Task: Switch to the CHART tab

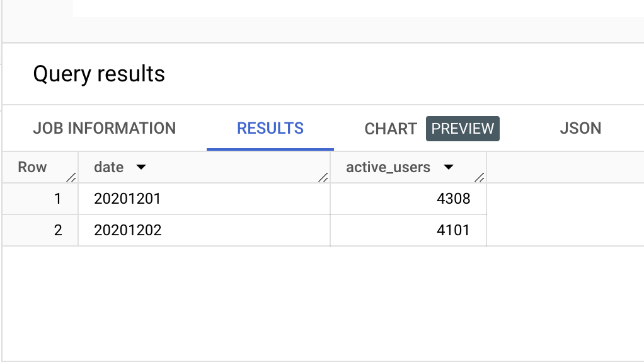Action: 391,129
